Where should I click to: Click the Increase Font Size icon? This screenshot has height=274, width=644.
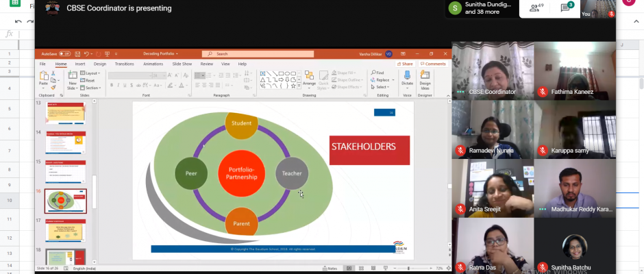pos(170,75)
